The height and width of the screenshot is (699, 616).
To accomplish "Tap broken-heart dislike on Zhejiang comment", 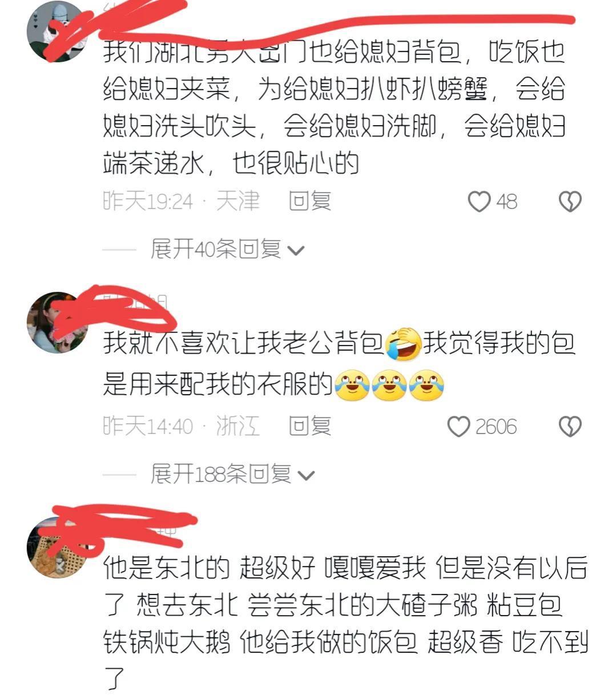I will [570, 427].
